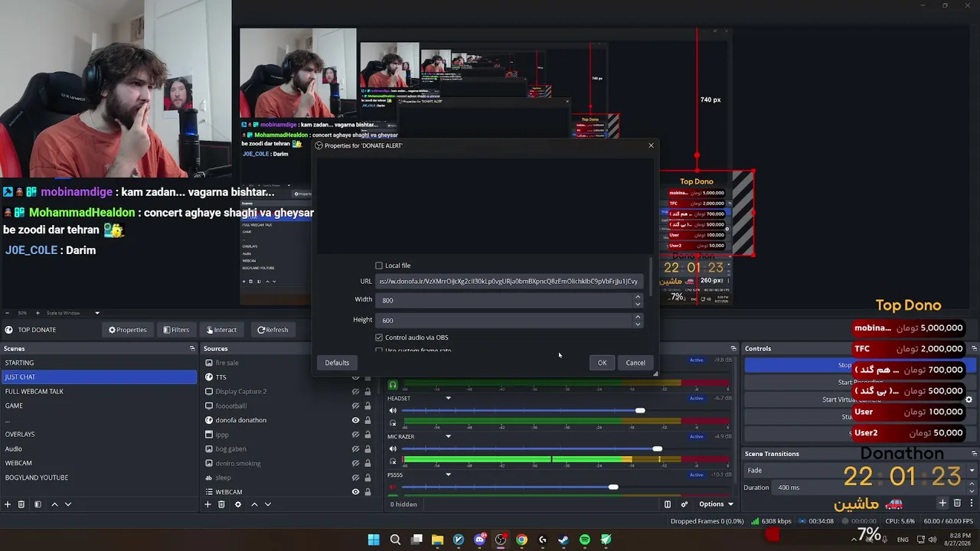This screenshot has height=551, width=980.
Task: Remove the scene transition with trash icon
Action: coord(957,503)
